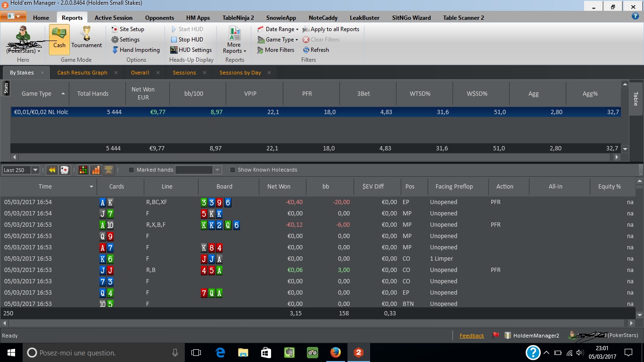Click Apply to all Reports
The image size is (644, 362).
click(331, 29)
